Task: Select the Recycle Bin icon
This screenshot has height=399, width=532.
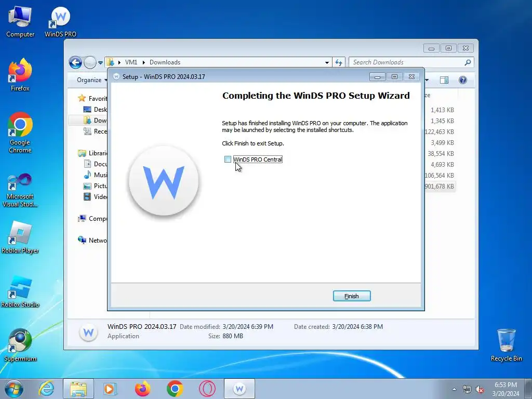Action: click(506, 345)
